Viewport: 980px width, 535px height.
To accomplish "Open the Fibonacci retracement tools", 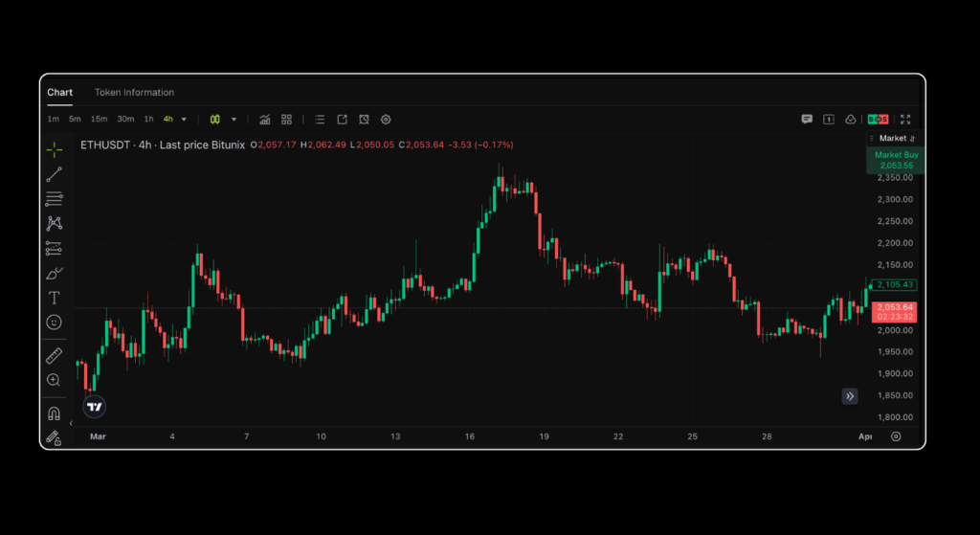I will coord(55,199).
